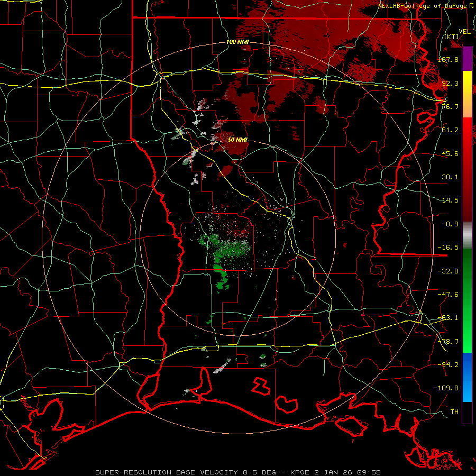Select the -63.1 scale value
This screenshot has height=476, width=476.
[x=448, y=318]
